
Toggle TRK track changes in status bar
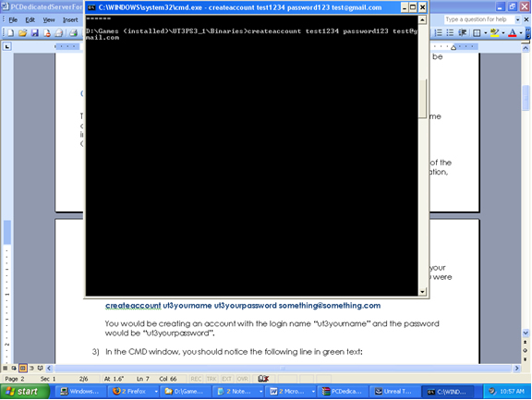[212, 379]
